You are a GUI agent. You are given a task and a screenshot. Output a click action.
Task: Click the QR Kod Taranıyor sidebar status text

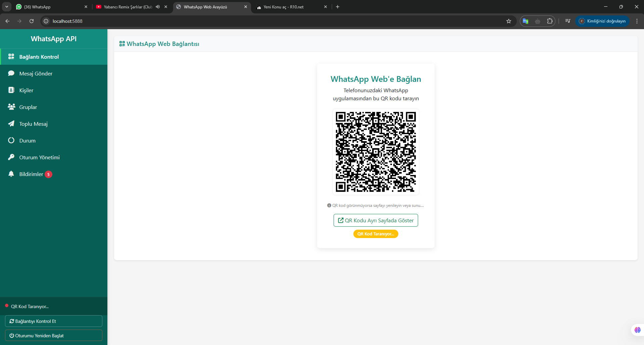click(30, 306)
